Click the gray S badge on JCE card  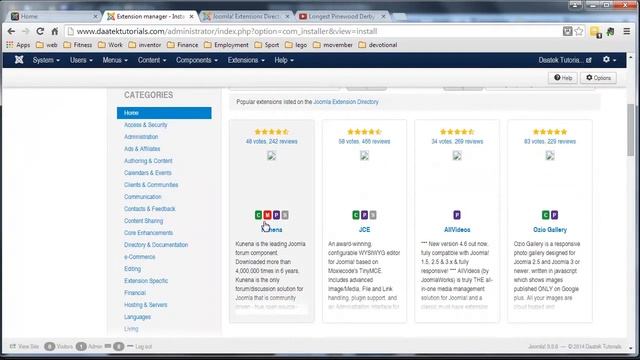tap(373, 215)
